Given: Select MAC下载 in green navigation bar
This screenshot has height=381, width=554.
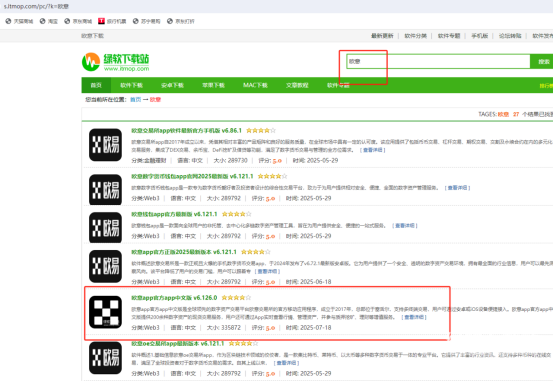Looking at the screenshot, I should (255, 85).
